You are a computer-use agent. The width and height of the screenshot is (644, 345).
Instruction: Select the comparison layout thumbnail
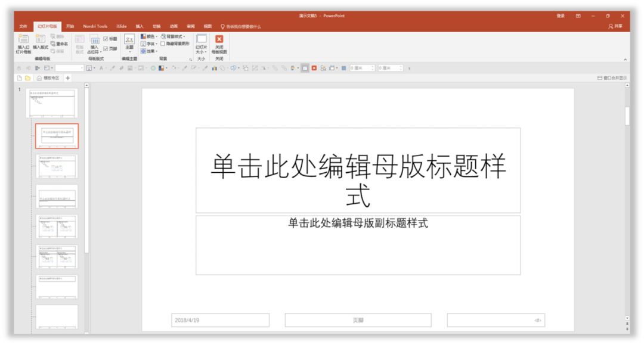pos(57,256)
